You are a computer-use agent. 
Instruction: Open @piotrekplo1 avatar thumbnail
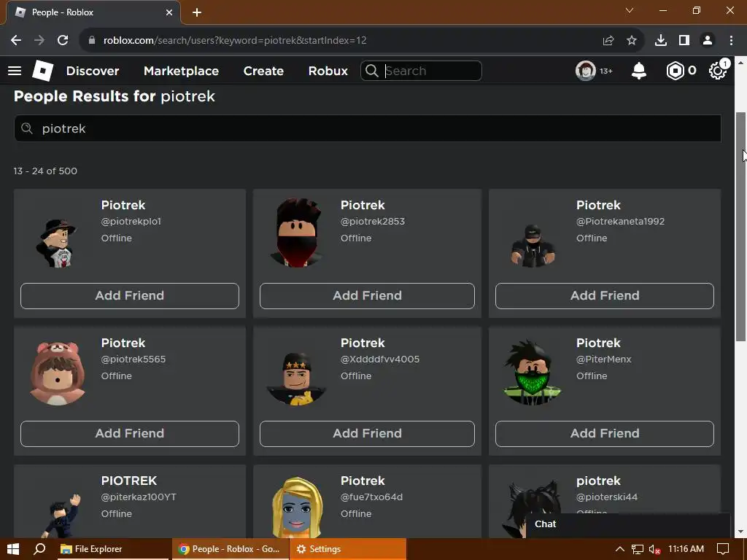tap(57, 243)
